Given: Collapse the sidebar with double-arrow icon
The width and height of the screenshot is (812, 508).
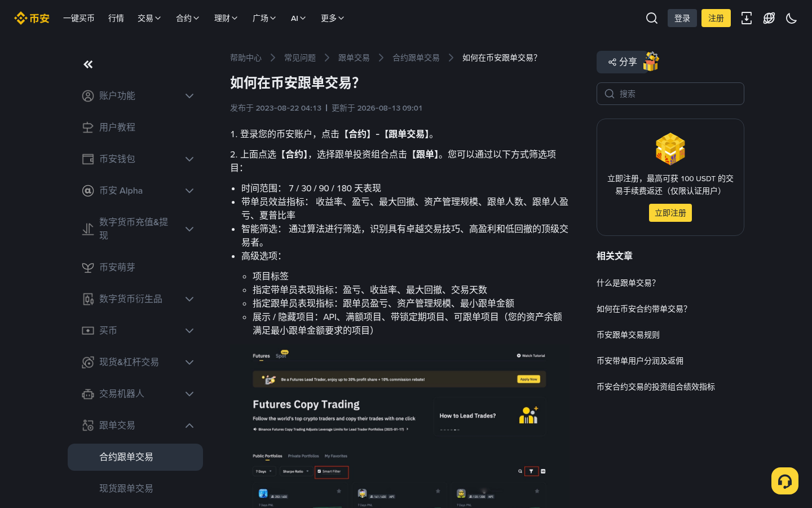Looking at the screenshot, I should pos(88,64).
